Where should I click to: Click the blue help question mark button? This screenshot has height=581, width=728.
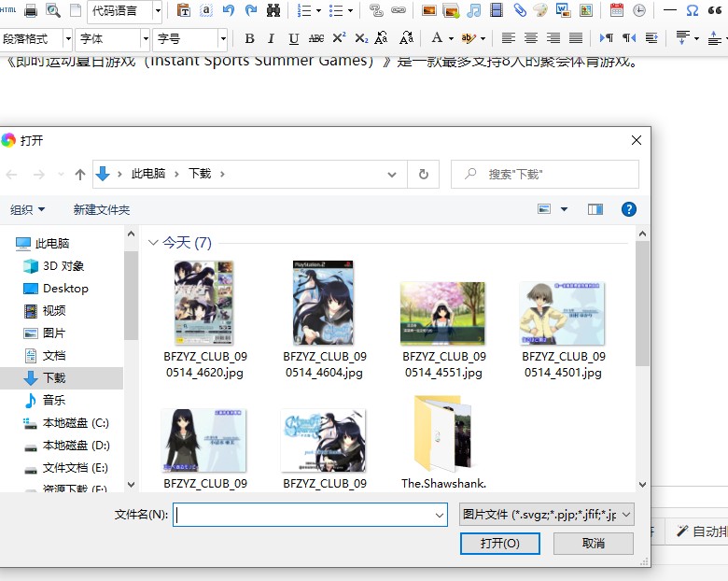629,209
